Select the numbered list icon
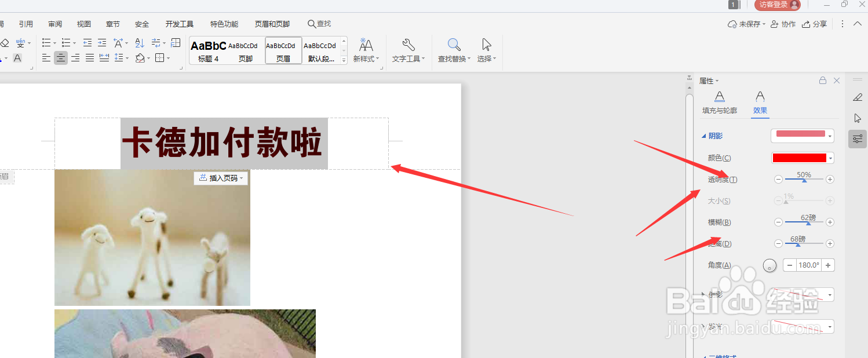868x358 pixels. [66, 43]
